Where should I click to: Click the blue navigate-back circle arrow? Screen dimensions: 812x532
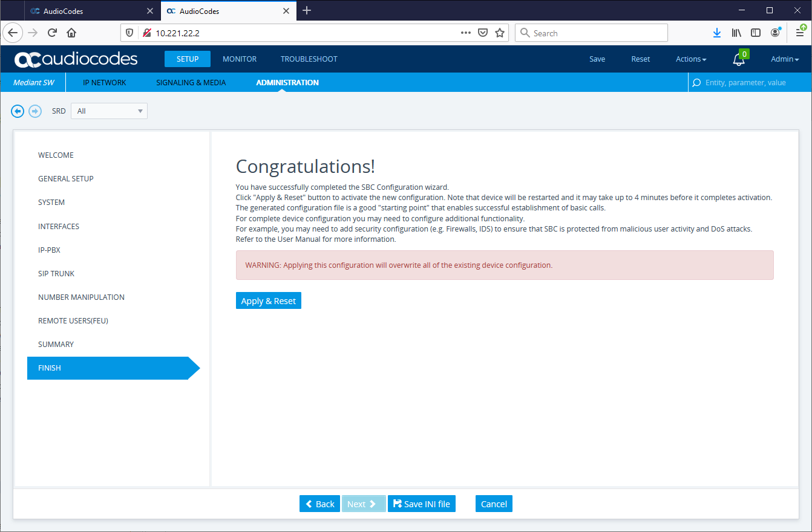tap(18, 111)
